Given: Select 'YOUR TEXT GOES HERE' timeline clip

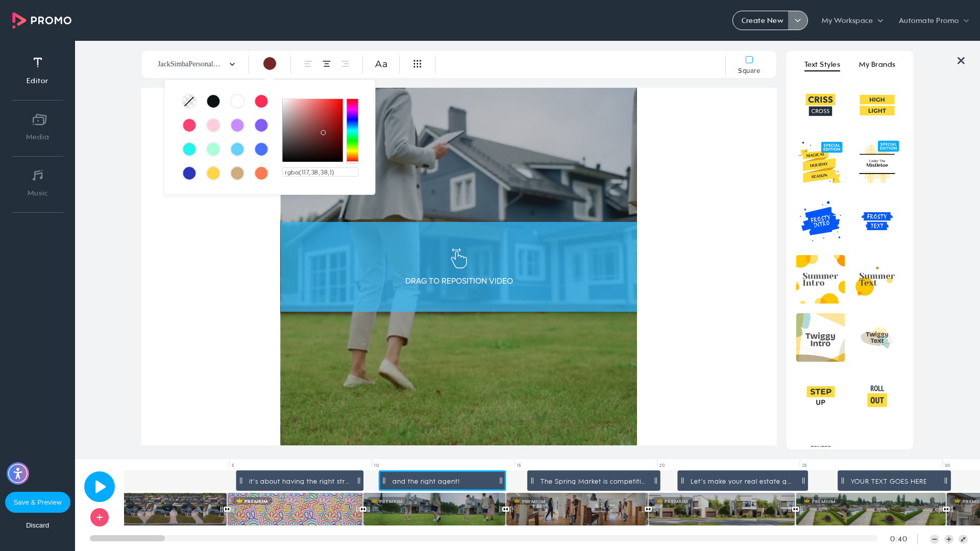Looking at the screenshot, I should point(894,481).
